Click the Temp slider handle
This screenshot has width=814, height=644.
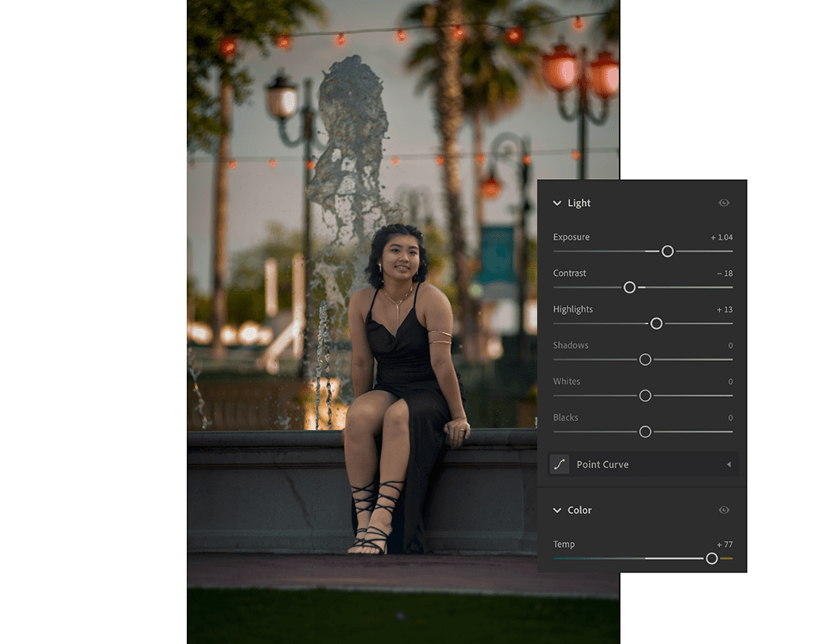712,559
